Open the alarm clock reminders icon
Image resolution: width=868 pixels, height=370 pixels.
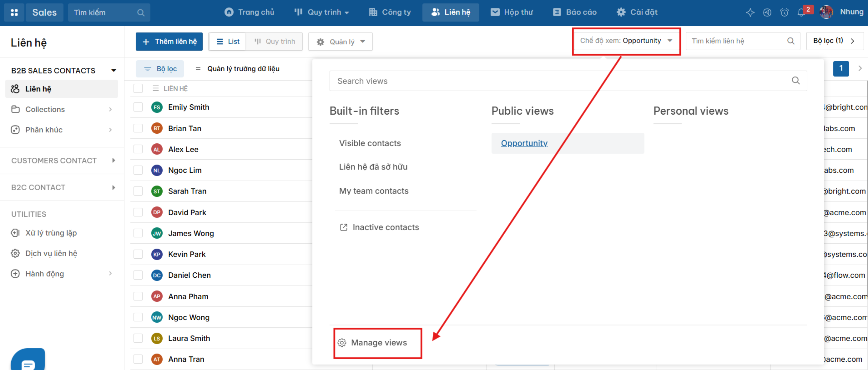[784, 13]
